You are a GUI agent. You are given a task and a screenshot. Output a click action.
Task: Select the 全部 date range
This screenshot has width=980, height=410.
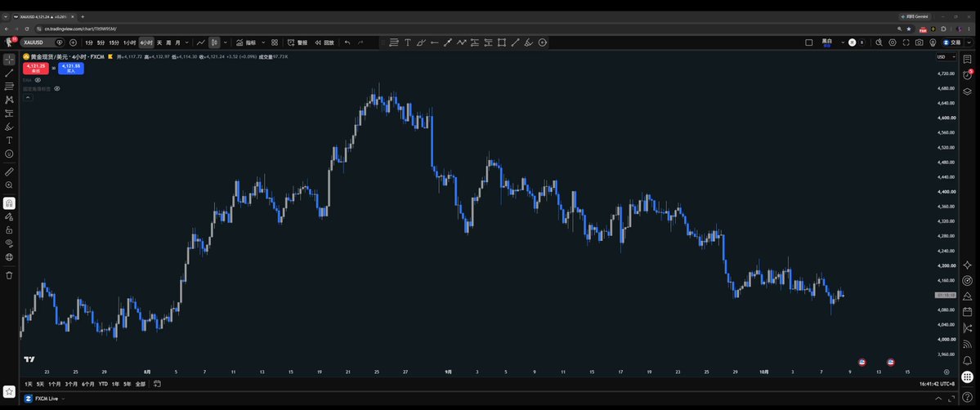click(x=140, y=384)
